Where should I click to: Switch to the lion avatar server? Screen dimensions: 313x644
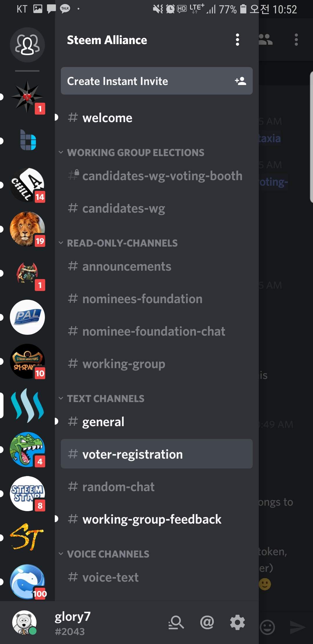pos(27,229)
